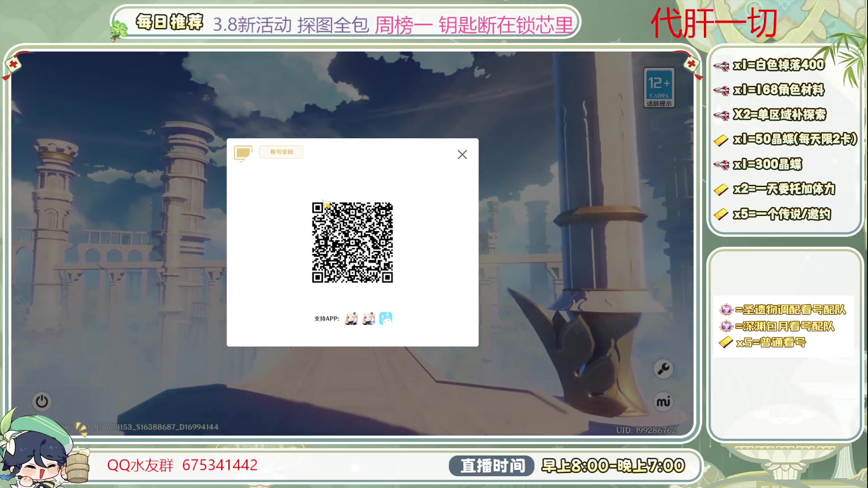868x488 pixels.
Task: Click the 12+ CADPA age rating badge
Action: tap(659, 87)
